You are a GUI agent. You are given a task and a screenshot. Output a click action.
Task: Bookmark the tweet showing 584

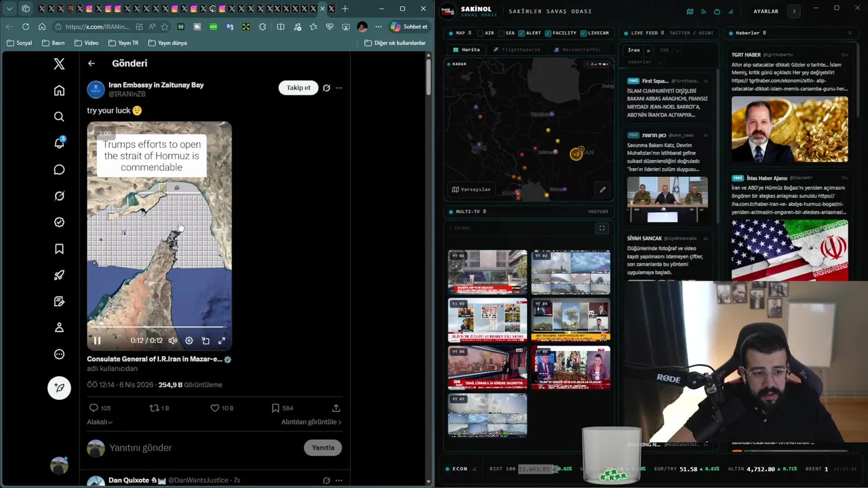(282, 408)
